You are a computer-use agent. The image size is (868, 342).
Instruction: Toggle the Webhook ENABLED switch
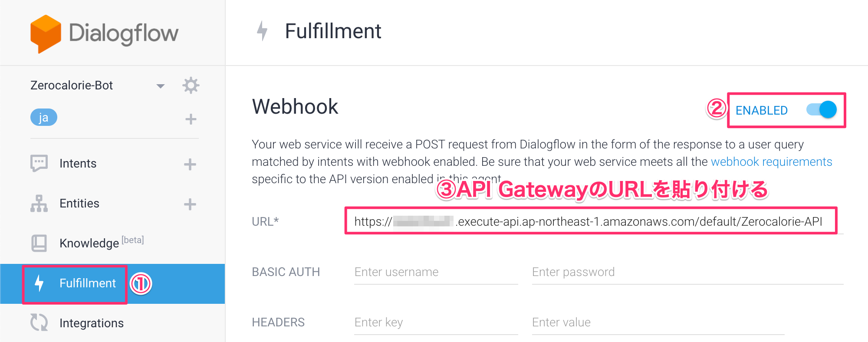[822, 110]
